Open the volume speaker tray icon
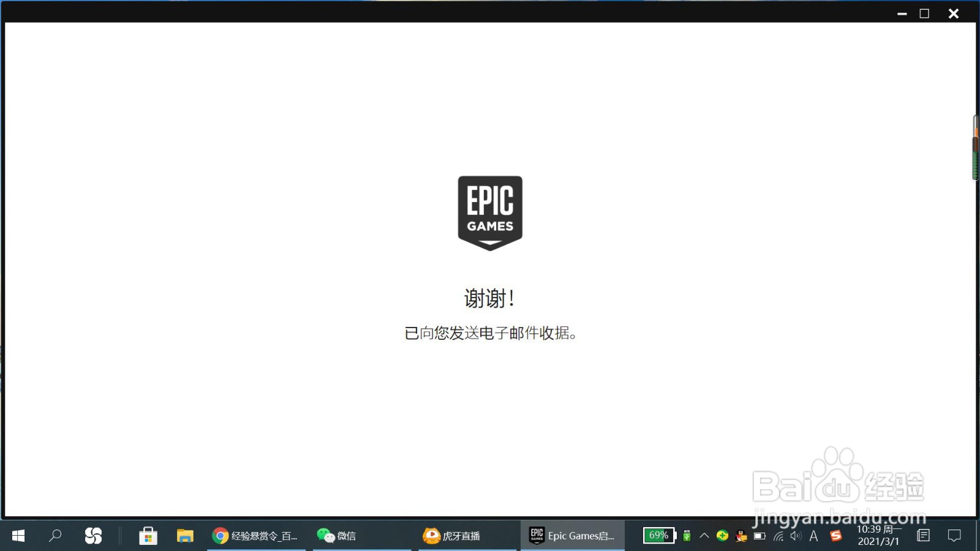 796,536
